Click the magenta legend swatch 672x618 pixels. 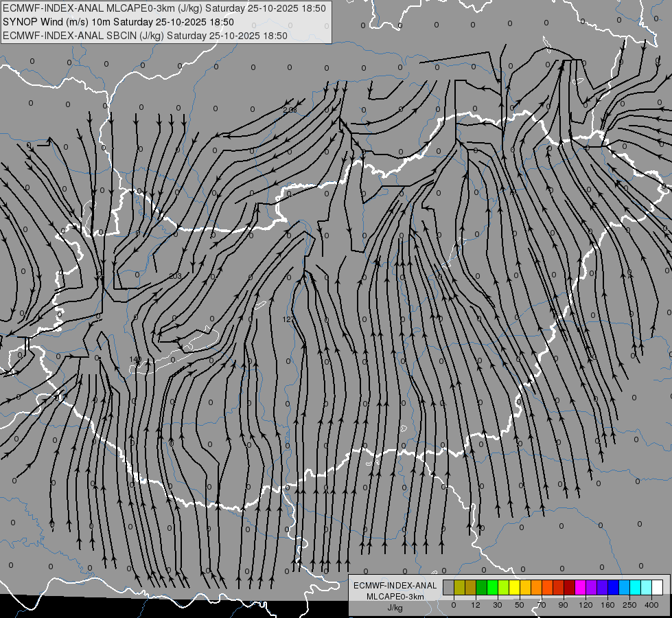point(580,587)
